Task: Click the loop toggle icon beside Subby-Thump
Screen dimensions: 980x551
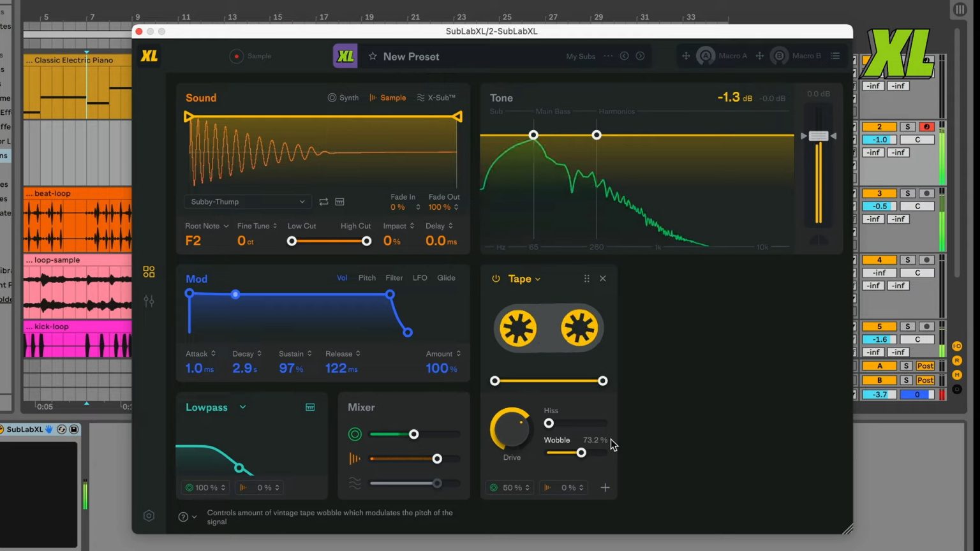Action: [323, 202]
